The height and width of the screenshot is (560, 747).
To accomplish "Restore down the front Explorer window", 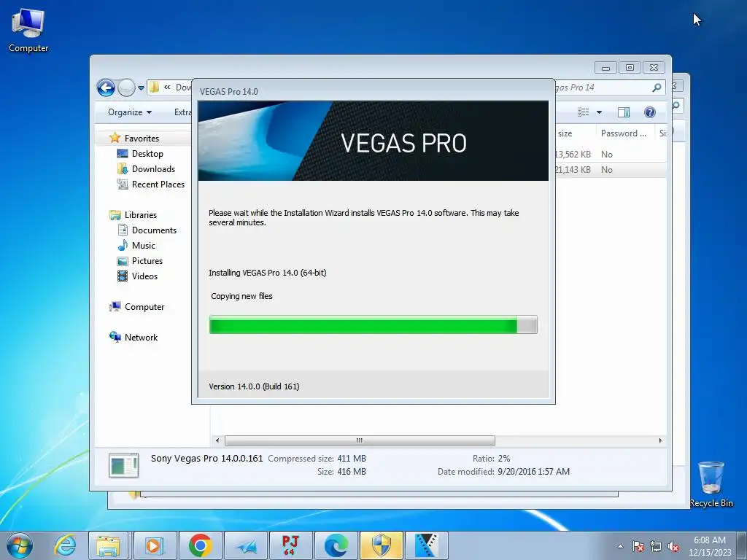I will (x=630, y=68).
